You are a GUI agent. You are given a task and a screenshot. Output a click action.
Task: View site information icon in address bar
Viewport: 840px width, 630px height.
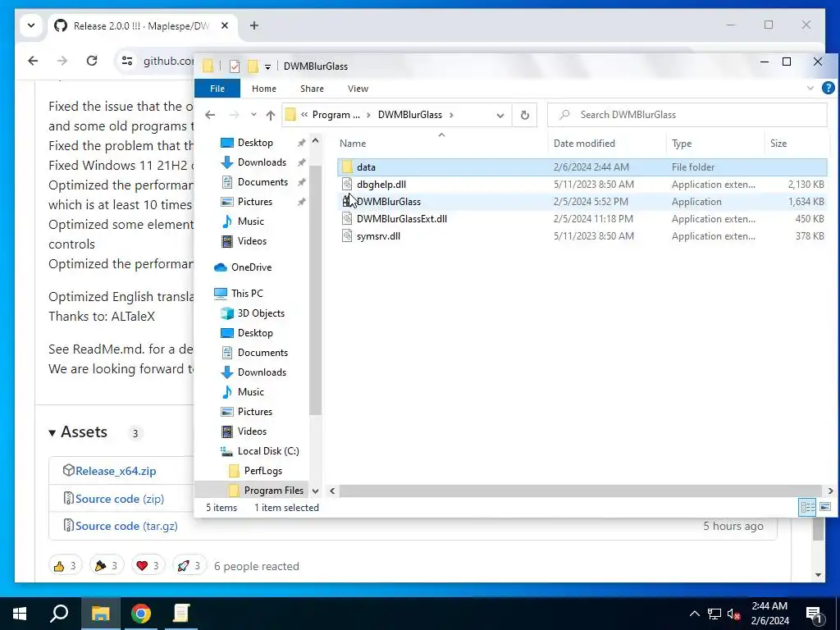(127, 61)
